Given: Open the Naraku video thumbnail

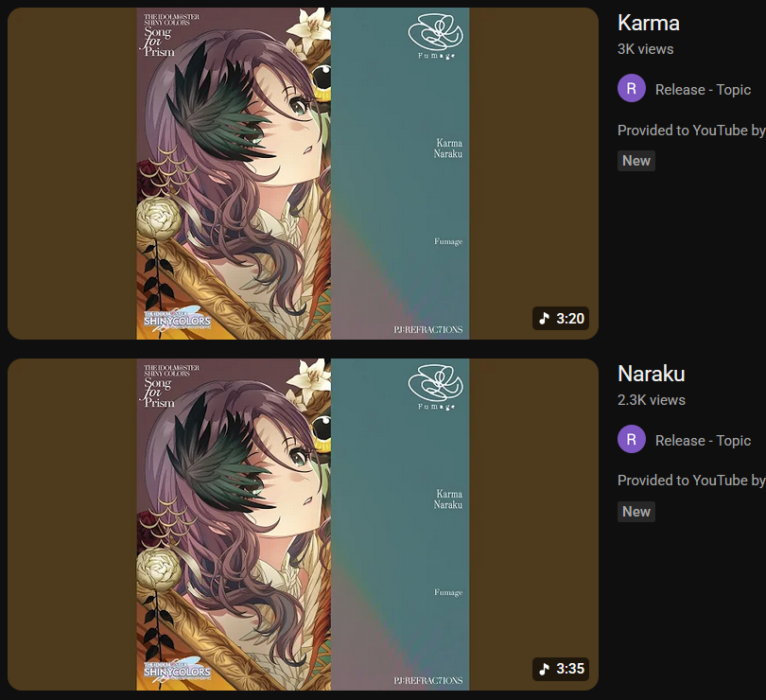Looking at the screenshot, I should [x=303, y=524].
